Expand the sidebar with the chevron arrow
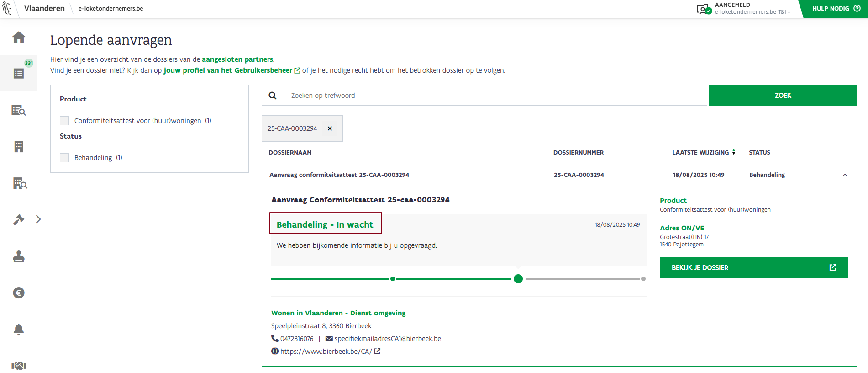 click(38, 219)
